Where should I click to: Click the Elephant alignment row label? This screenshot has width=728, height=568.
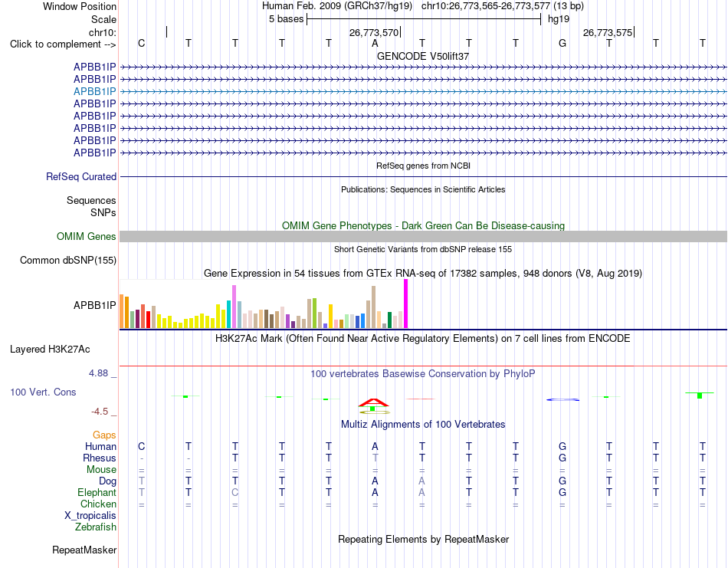(x=97, y=492)
